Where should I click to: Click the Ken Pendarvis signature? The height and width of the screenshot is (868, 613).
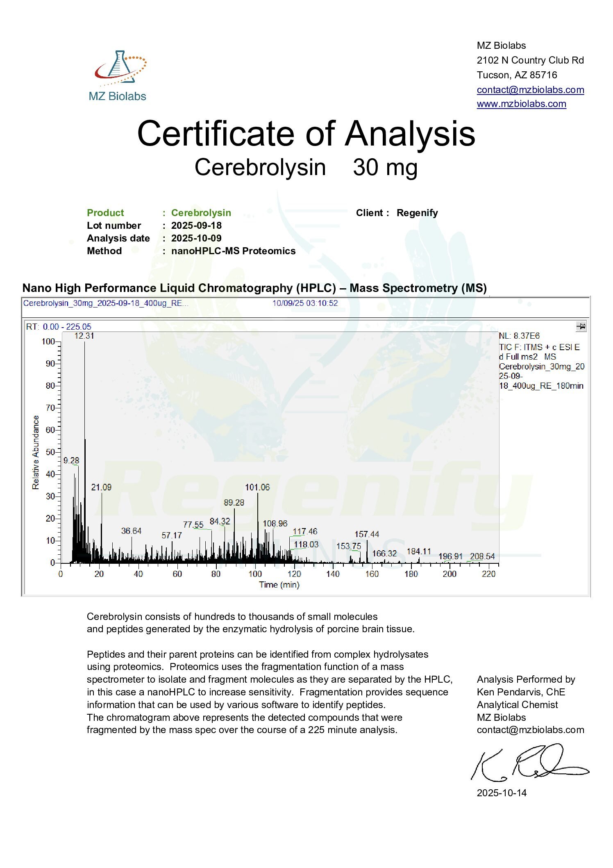pos(529,763)
